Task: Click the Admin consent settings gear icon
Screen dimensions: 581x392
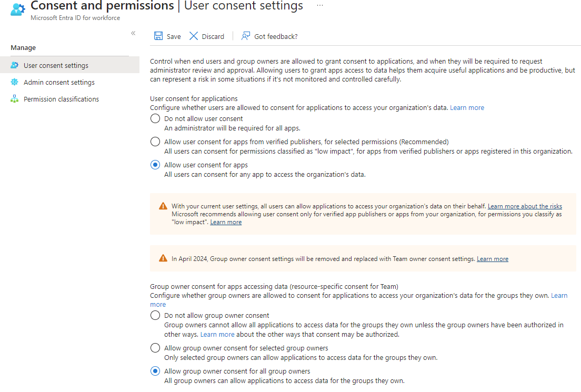Action: 14,82
